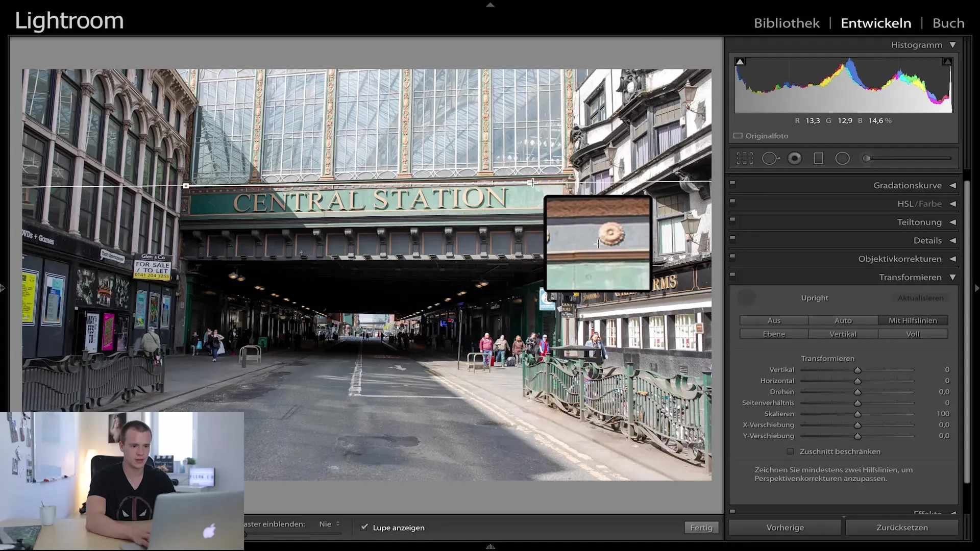The width and height of the screenshot is (980, 551).
Task: Select Upright mode Ebene
Action: [774, 334]
